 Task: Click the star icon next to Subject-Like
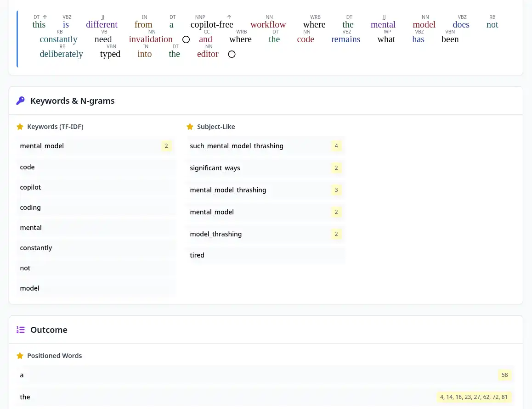click(190, 127)
